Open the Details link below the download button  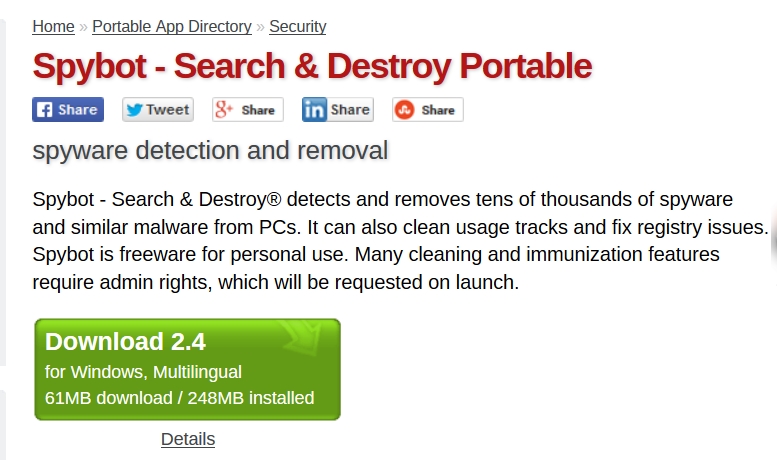coord(188,439)
